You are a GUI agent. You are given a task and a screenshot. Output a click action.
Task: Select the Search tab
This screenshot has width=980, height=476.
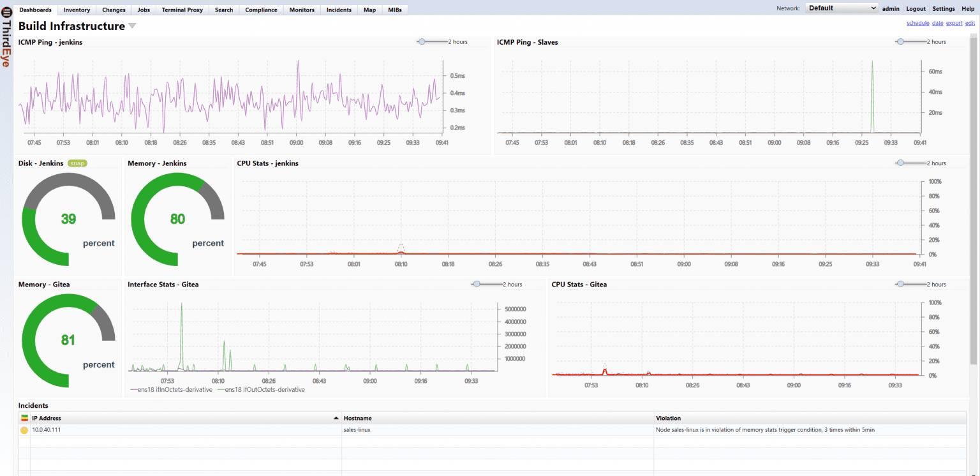224,10
